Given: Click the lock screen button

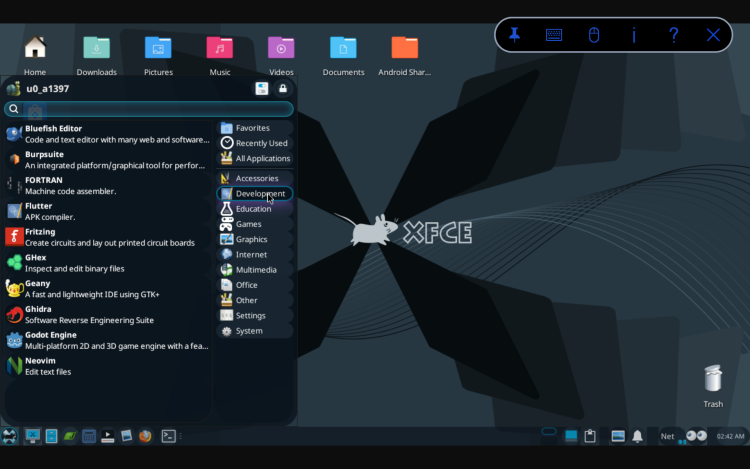Looking at the screenshot, I should [283, 88].
